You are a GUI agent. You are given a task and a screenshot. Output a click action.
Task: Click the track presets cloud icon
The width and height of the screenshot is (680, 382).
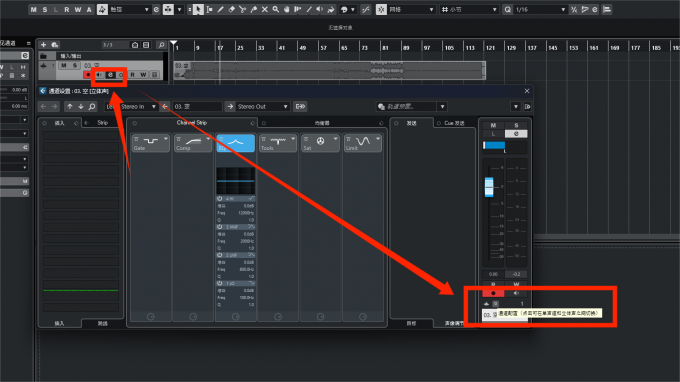coord(55,45)
